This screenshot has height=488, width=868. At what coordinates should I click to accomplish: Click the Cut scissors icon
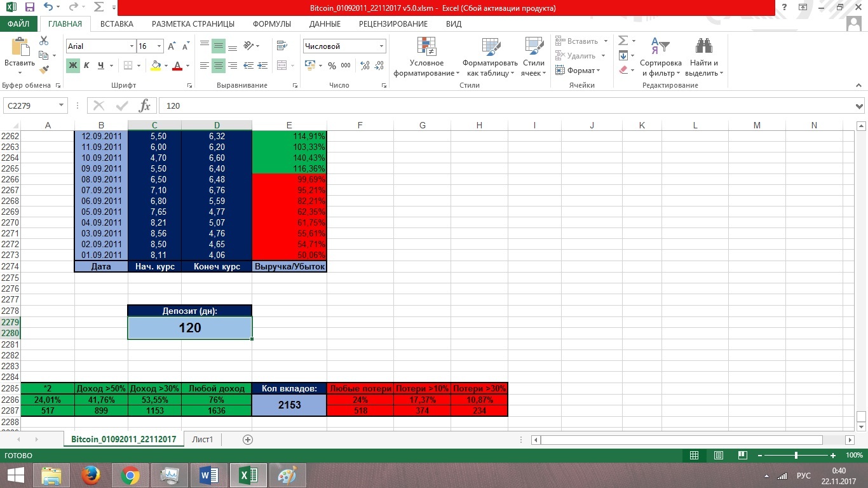pyautogui.click(x=44, y=41)
